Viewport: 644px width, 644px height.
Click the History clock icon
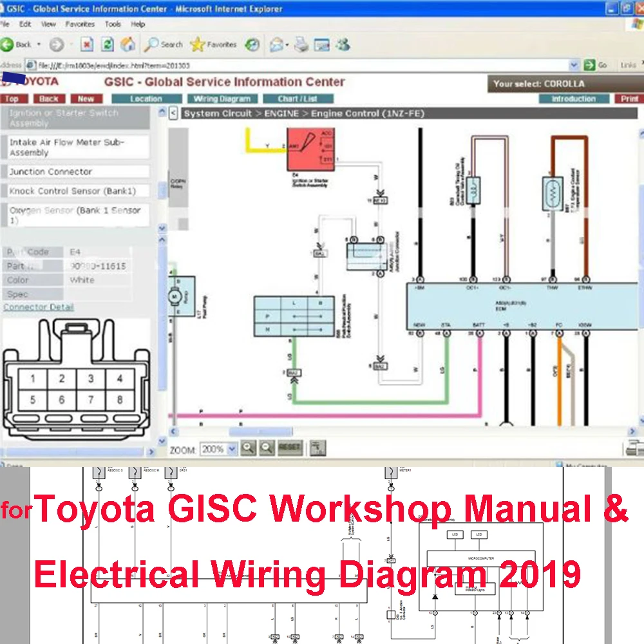252,44
